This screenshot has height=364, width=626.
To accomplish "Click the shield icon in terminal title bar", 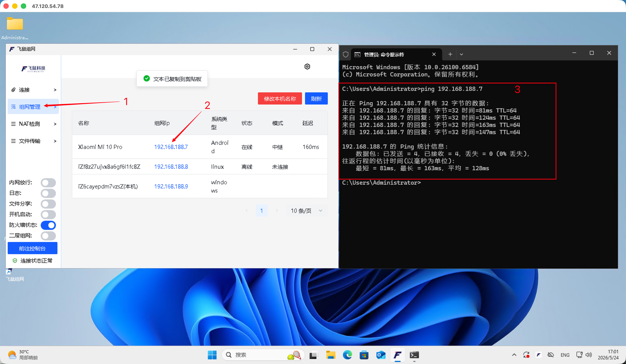I will click(x=346, y=54).
